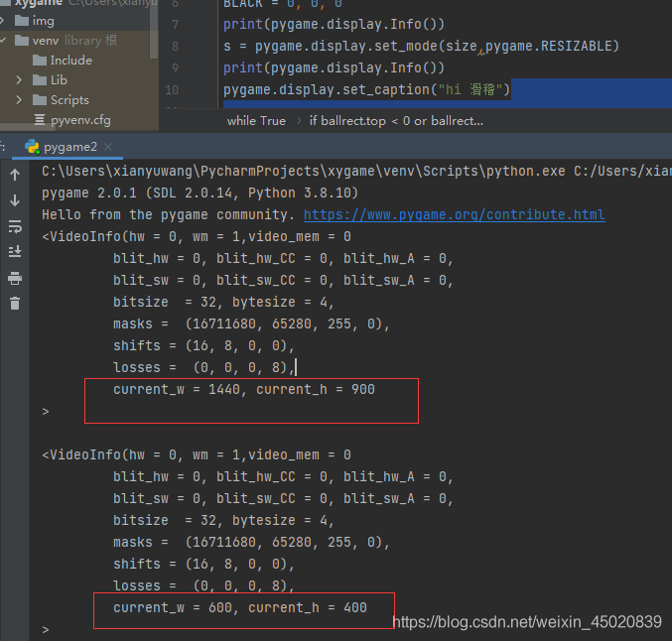Select the Include folder
The image size is (672, 641).
pyautogui.click(x=70, y=61)
